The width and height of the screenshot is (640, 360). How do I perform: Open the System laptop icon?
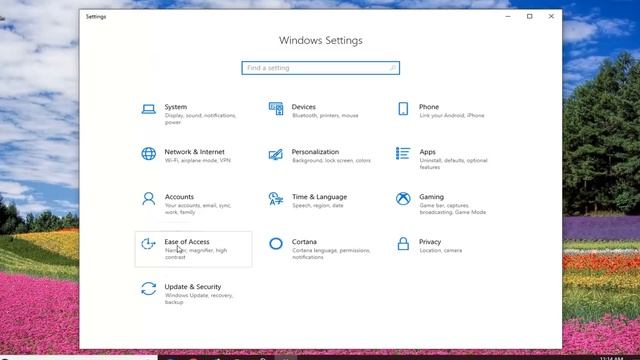pyautogui.click(x=149, y=109)
